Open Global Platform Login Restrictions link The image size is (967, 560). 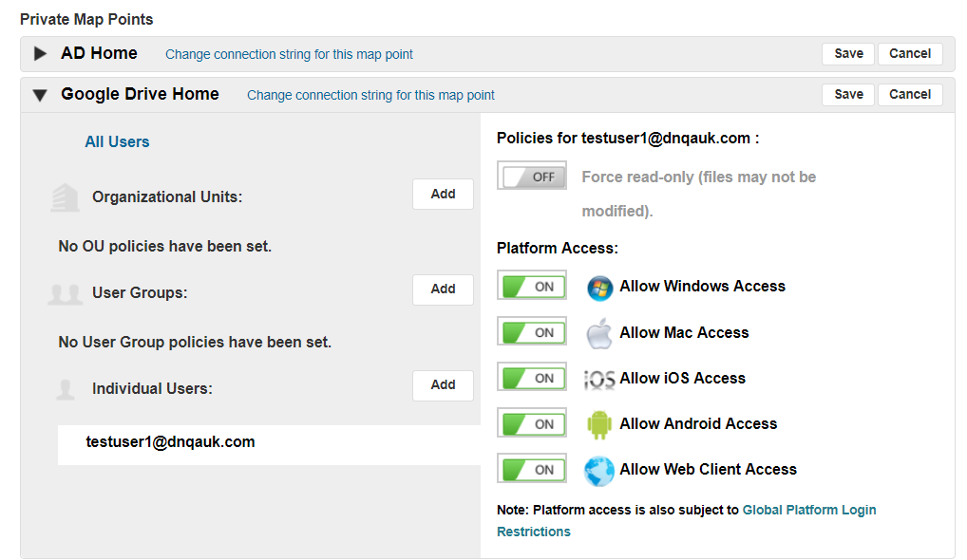pos(809,510)
